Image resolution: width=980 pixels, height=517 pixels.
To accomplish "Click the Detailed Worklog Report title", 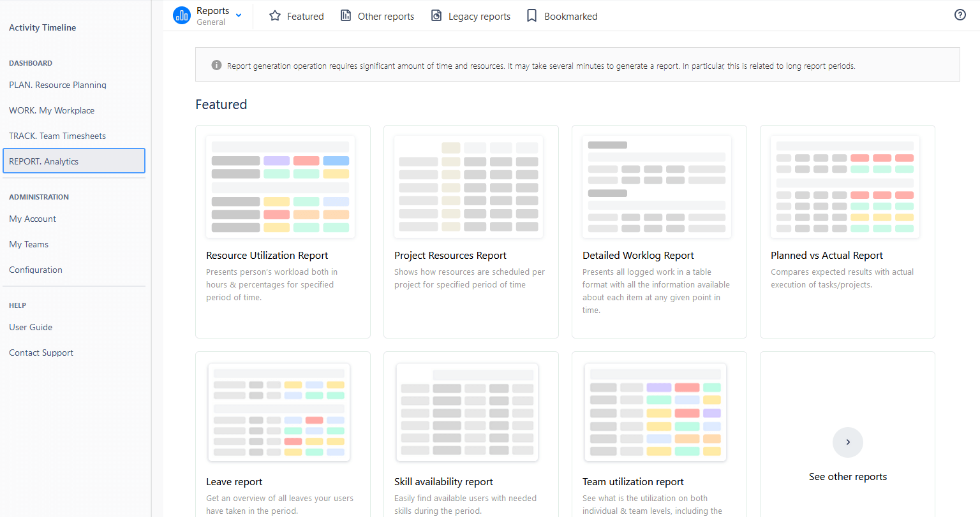I will 638,255.
